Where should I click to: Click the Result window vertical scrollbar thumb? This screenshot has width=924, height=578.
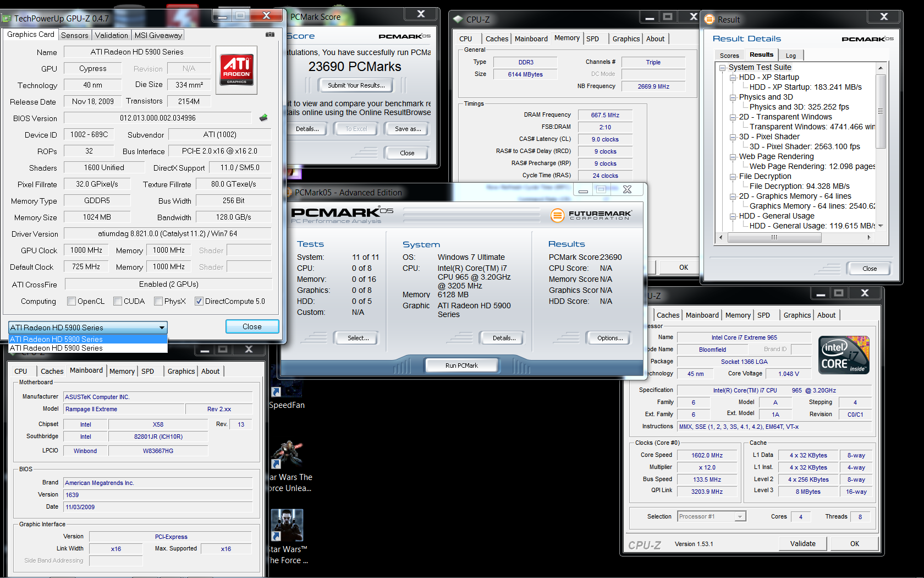[x=881, y=112]
